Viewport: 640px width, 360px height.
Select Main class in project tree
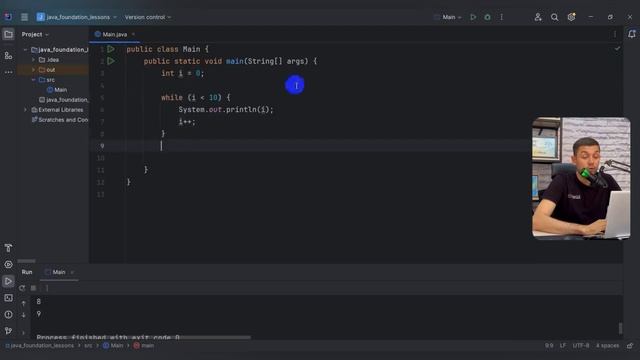57,90
